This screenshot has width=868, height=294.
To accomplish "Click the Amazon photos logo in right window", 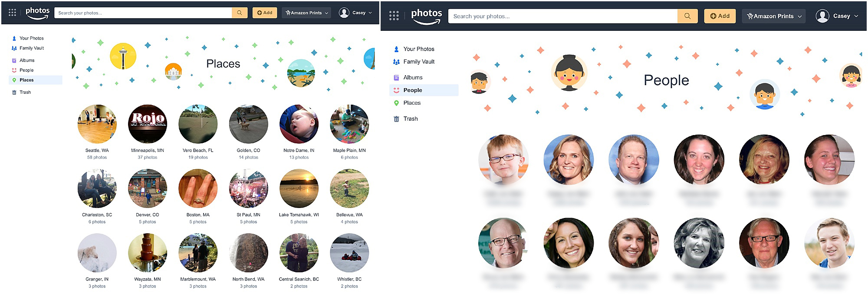I will (426, 16).
